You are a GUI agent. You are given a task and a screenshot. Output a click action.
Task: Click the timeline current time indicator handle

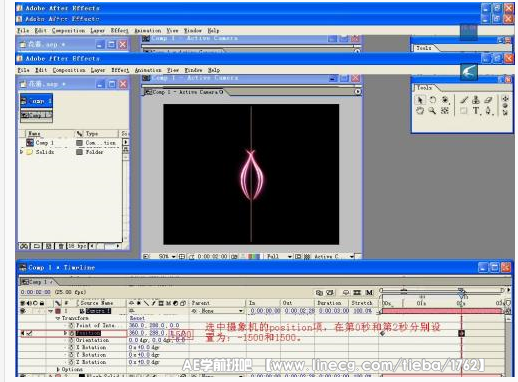click(462, 295)
